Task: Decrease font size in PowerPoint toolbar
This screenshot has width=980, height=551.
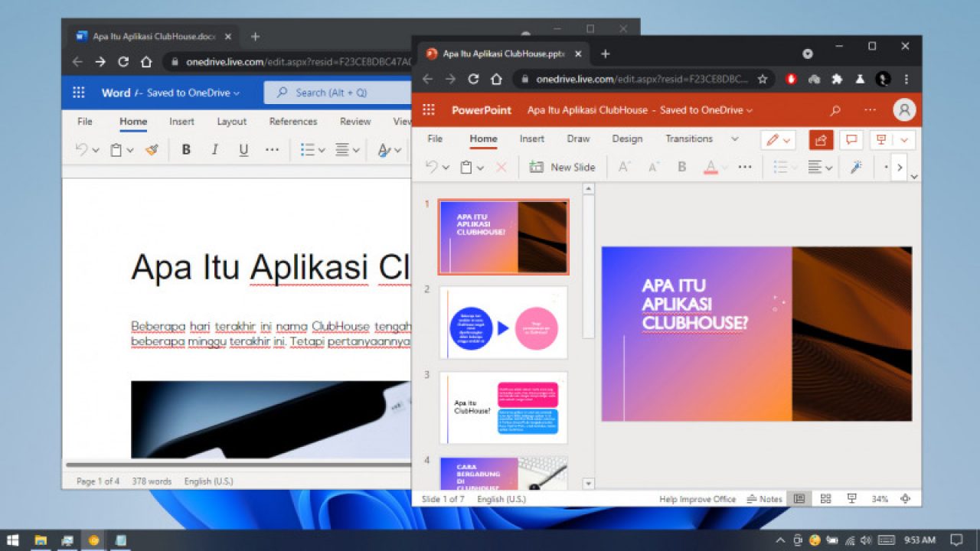Action: (653, 167)
